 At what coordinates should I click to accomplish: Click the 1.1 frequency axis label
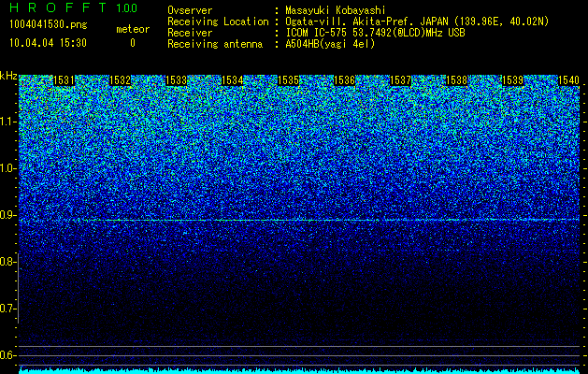[x=7, y=122]
